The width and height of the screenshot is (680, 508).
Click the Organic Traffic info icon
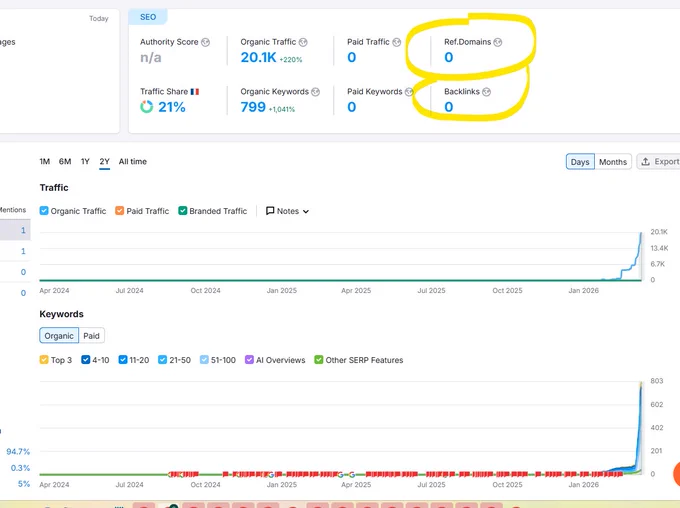coord(303,42)
